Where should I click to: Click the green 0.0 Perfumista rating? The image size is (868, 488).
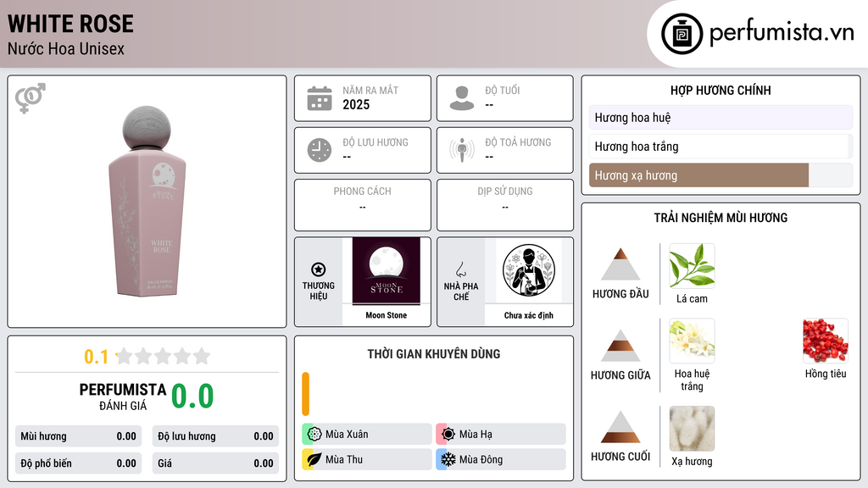[192, 396]
